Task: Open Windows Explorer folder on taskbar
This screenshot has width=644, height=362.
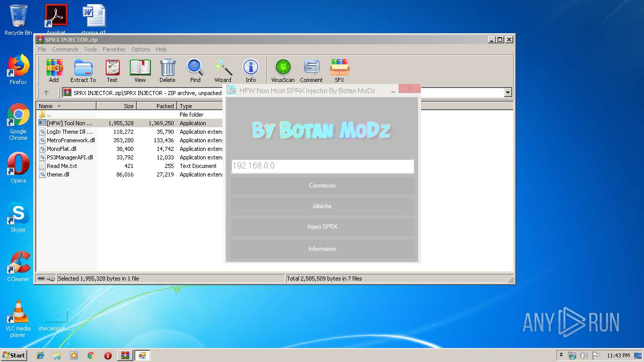Action: (57, 355)
